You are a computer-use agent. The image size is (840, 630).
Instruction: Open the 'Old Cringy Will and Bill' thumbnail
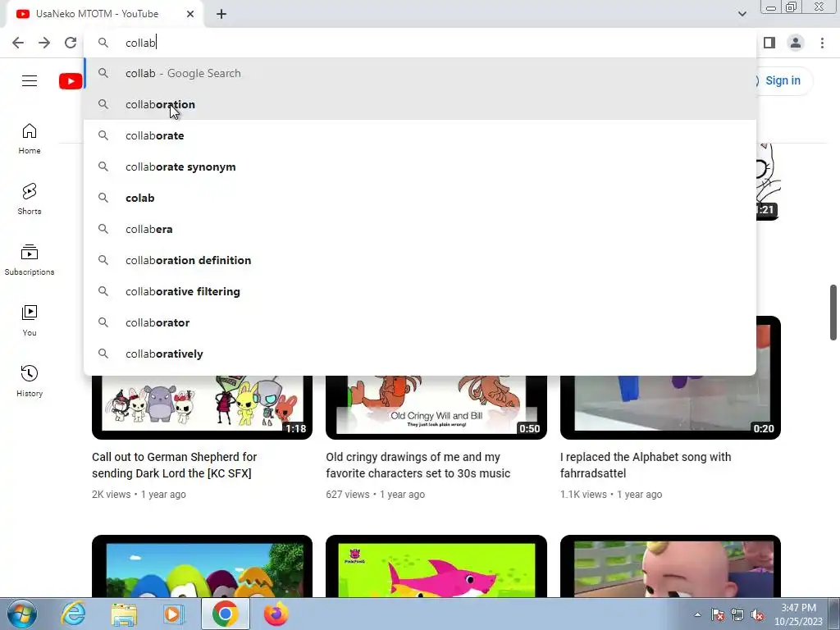(x=436, y=407)
